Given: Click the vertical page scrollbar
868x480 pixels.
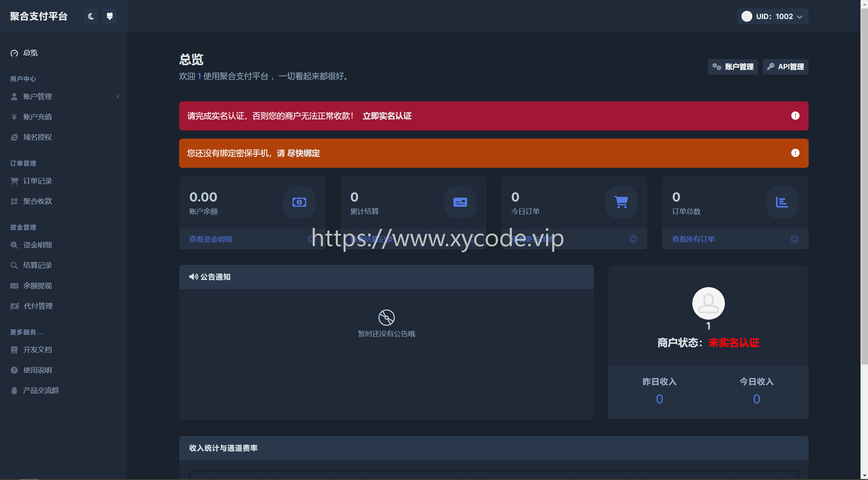Looking at the screenshot, I should (x=864, y=186).
